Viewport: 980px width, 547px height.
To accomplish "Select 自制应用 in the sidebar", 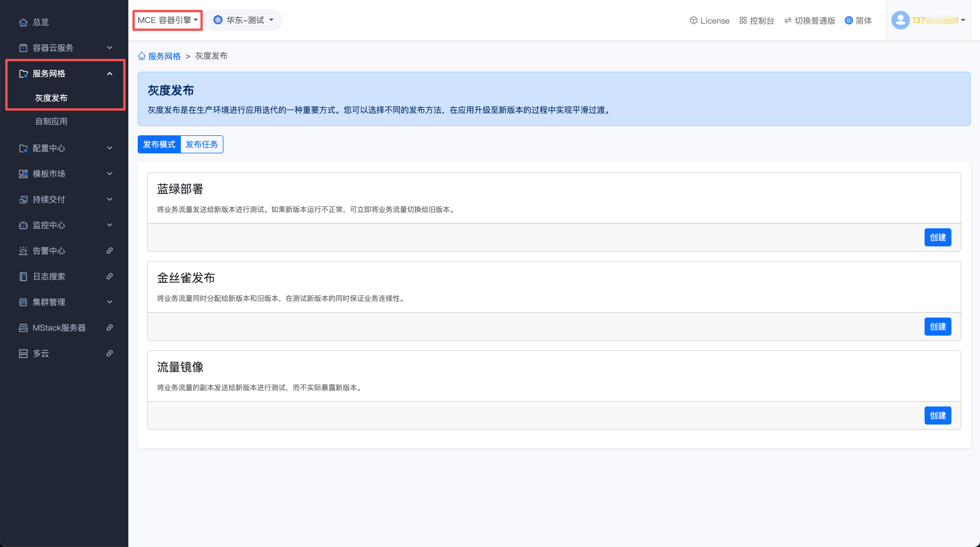I will (51, 121).
